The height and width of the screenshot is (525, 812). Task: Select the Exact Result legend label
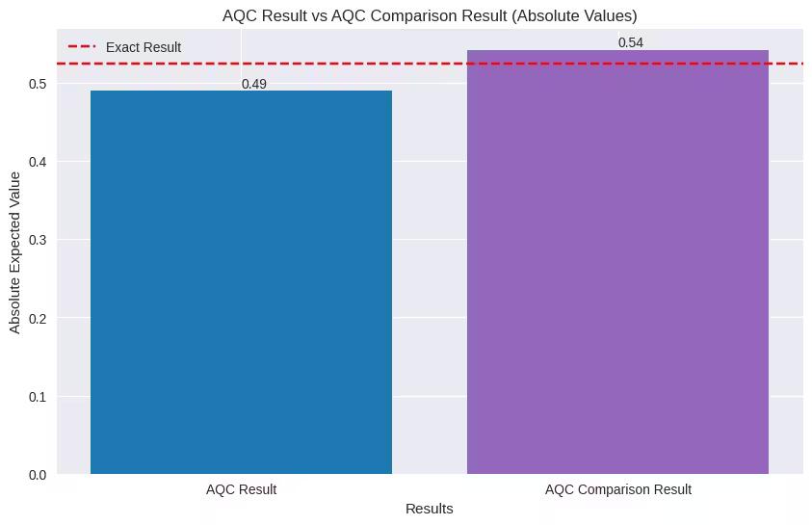[x=143, y=46]
